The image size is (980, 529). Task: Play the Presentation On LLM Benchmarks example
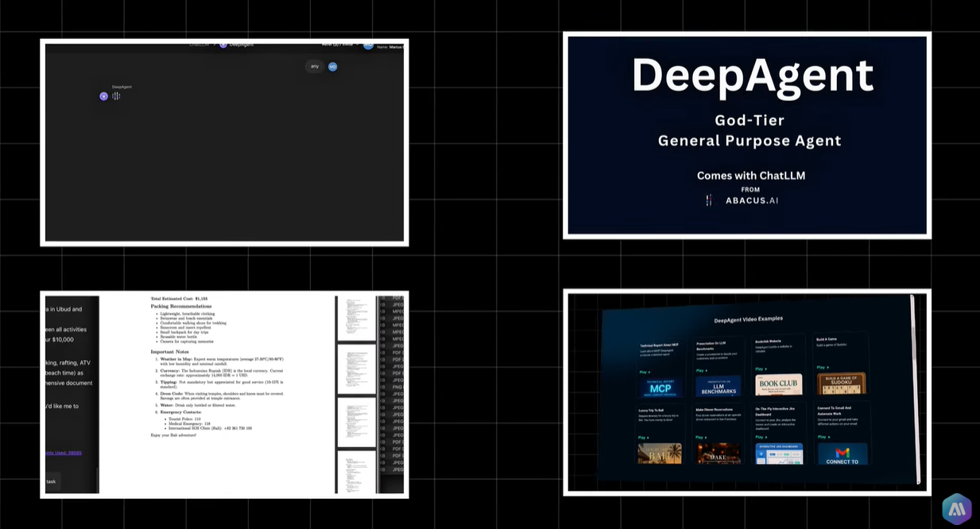700,371
